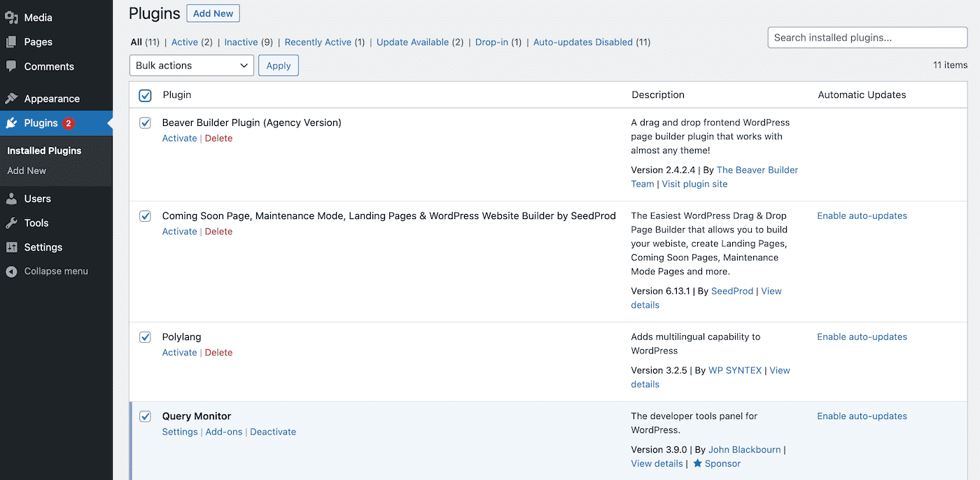
Task: Check the select-all plugins checkbox
Action: (x=145, y=95)
